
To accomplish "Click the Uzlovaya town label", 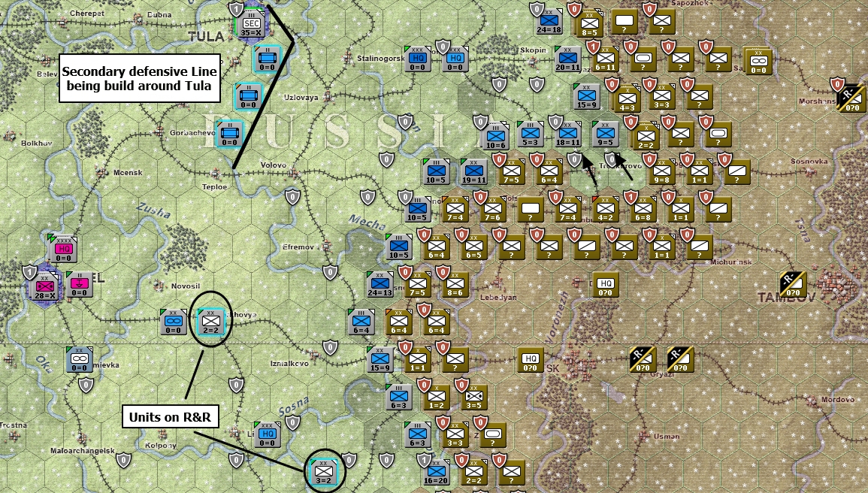I will [x=301, y=98].
